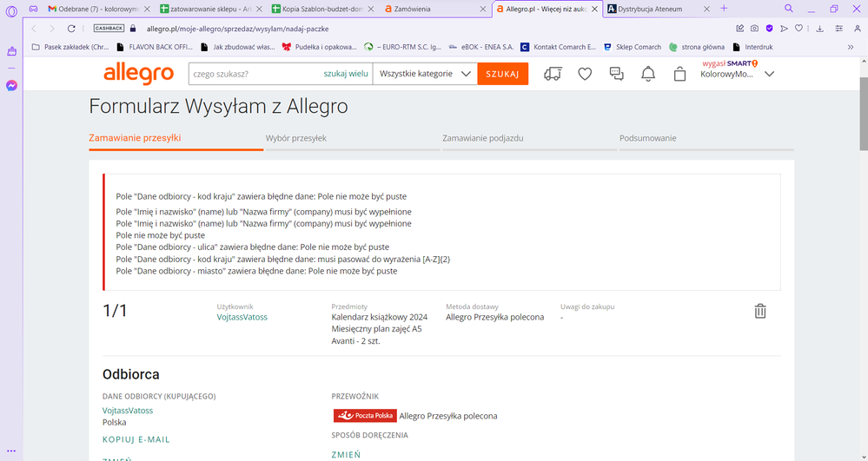Go forward with the browser forward arrow
This screenshot has width=868, height=461.
tap(52, 29)
